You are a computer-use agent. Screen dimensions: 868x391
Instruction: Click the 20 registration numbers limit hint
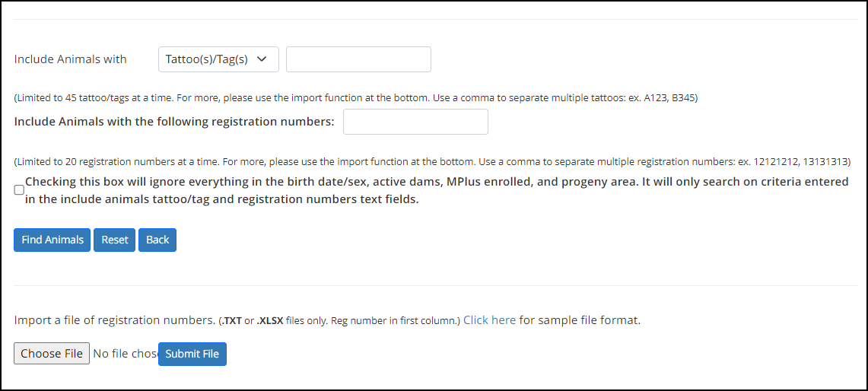pos(432,162)
